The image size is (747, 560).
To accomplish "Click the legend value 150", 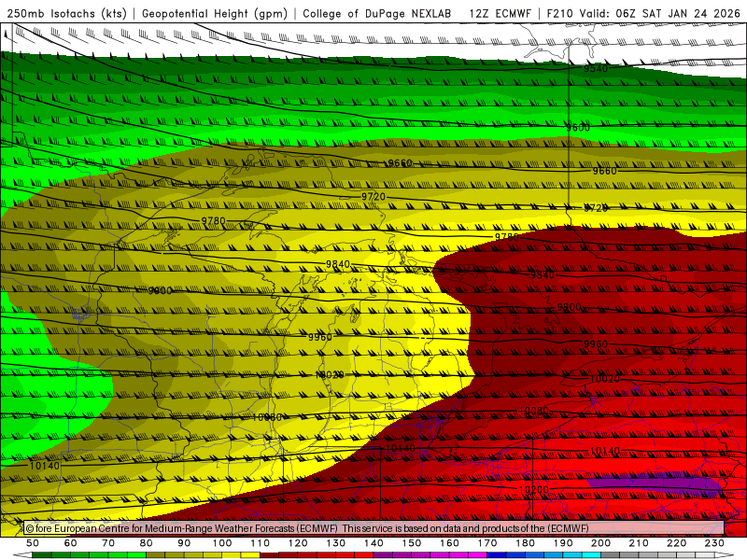I will pyautogui.click(x=412, y=543).
